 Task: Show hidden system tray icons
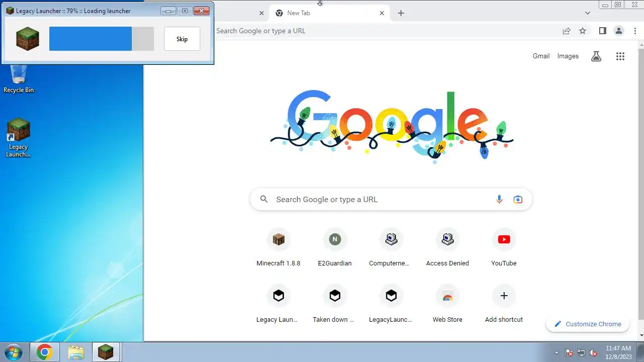(x=556, y=352)
